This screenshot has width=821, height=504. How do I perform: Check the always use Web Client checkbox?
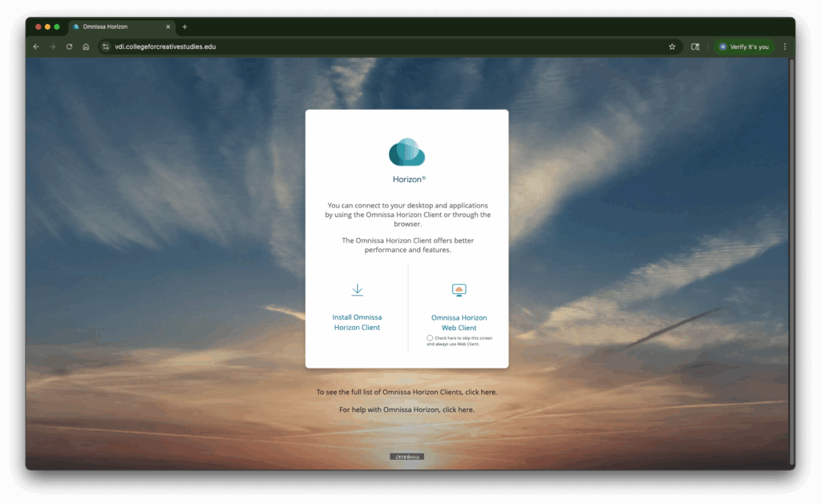point(430,338)
